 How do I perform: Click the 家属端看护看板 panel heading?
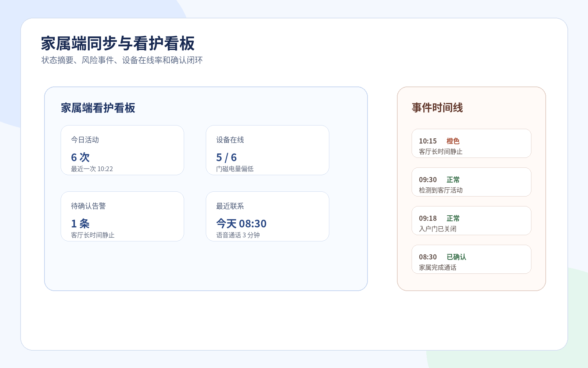[98, 108]
